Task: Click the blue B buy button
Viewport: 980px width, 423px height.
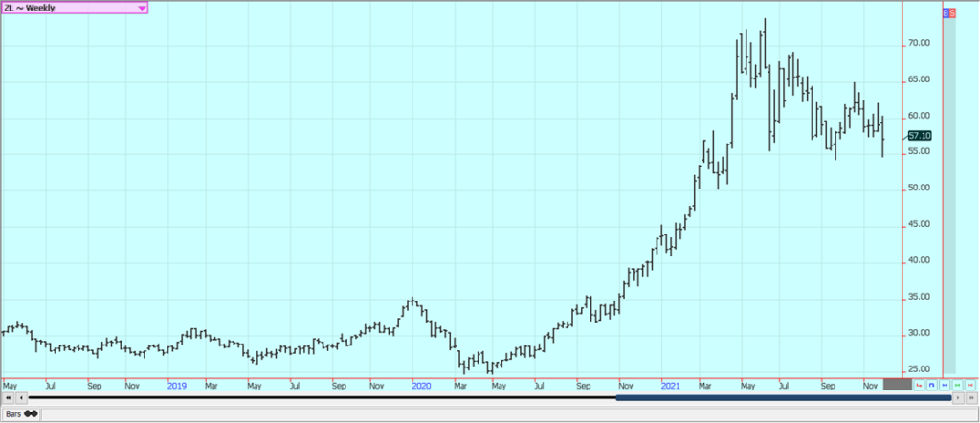Action: tap(946, 12)
